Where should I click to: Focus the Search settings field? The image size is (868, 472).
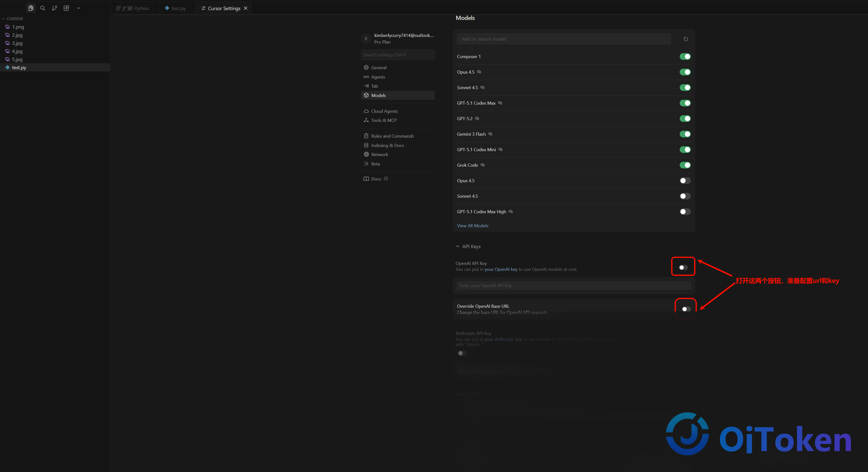click(398, 55)
